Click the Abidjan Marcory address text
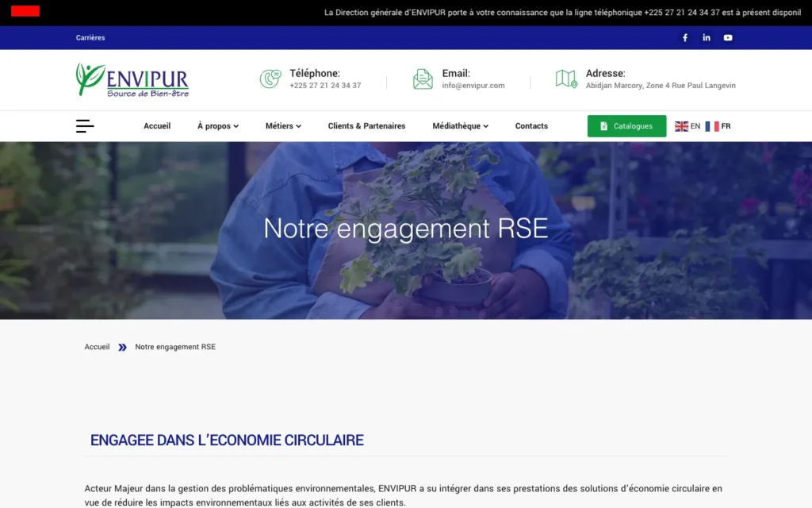812x508 pixels. pyautogui.click(x=661, y=86)
